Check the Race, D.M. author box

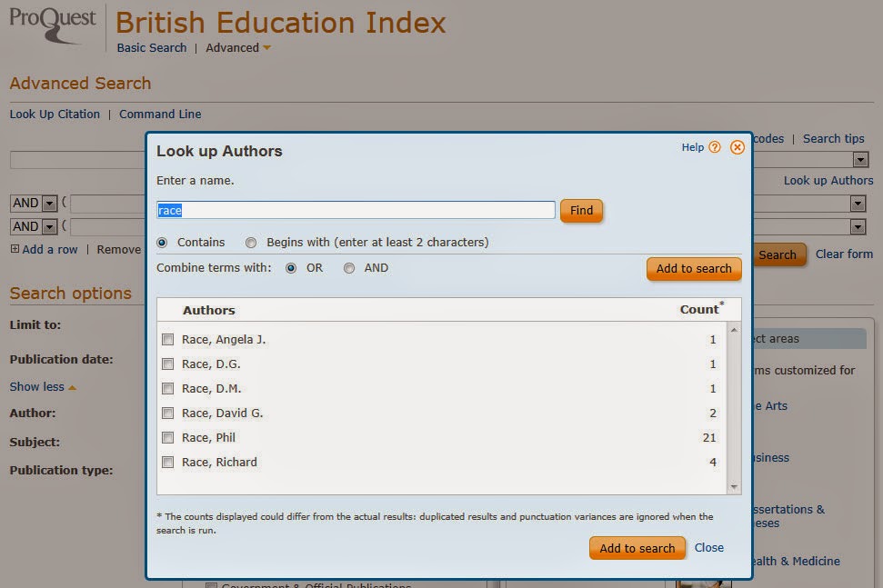(x=168, y=388)
